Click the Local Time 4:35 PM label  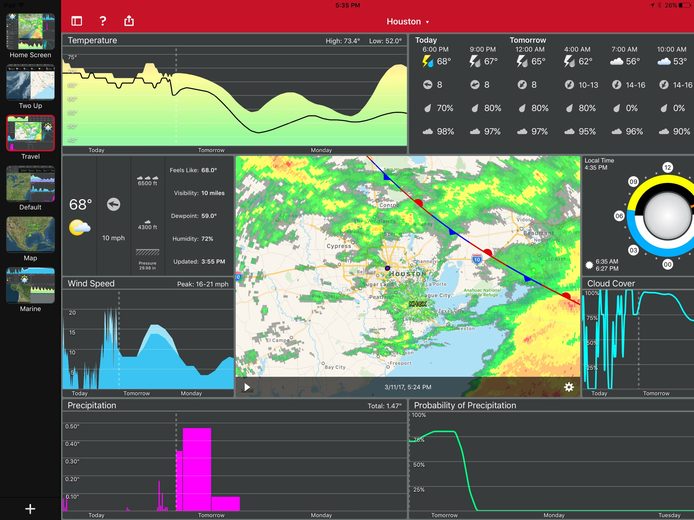[x=599, y=164]
